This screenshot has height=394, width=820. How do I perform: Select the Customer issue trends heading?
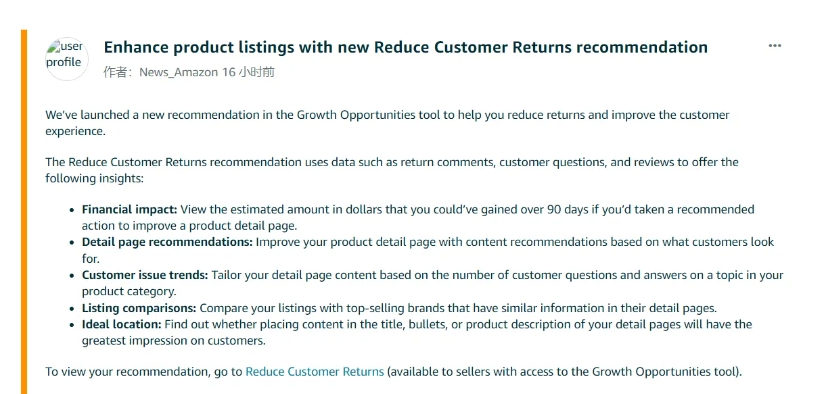145,275
